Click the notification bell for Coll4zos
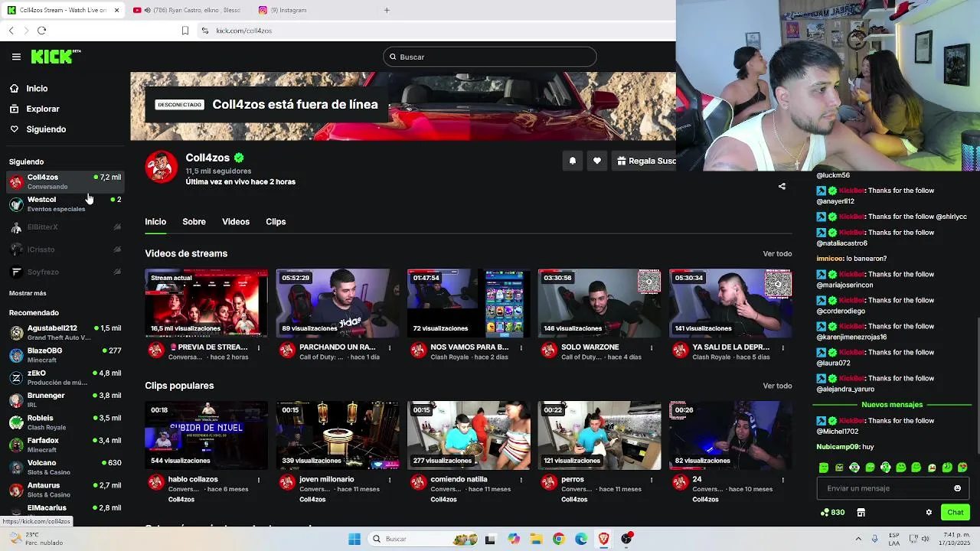This screenshot has width=980, height=551. point(572,161)
